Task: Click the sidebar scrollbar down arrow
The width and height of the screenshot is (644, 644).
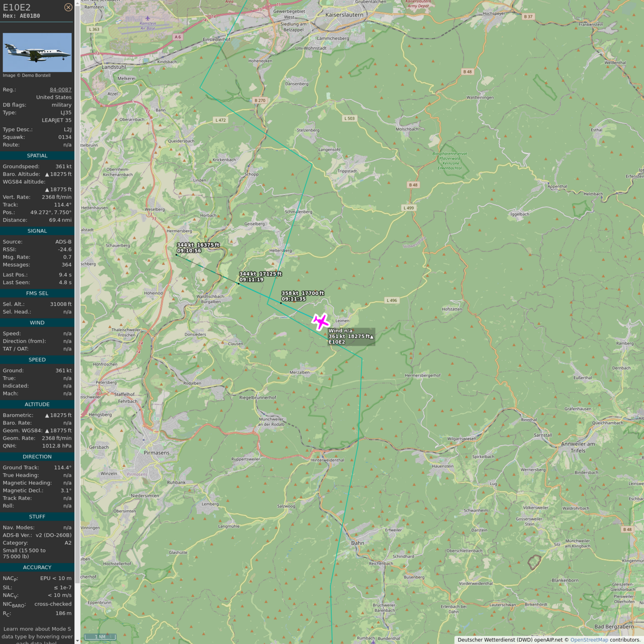Action: [x=77, y=641]
